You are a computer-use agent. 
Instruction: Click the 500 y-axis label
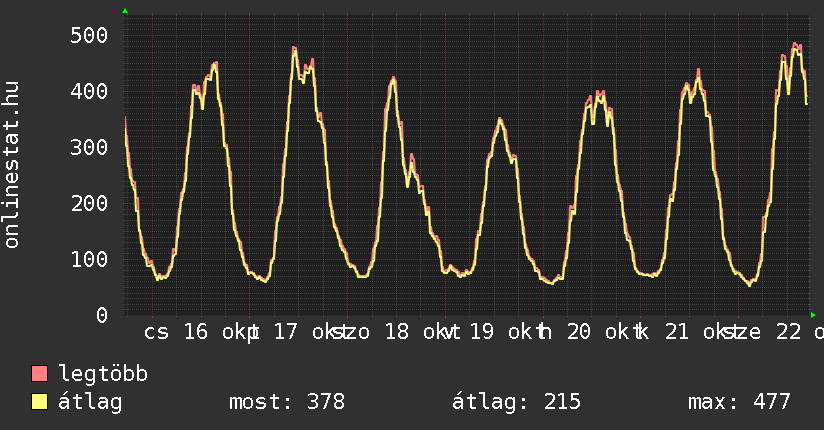[x=89, y=36]
